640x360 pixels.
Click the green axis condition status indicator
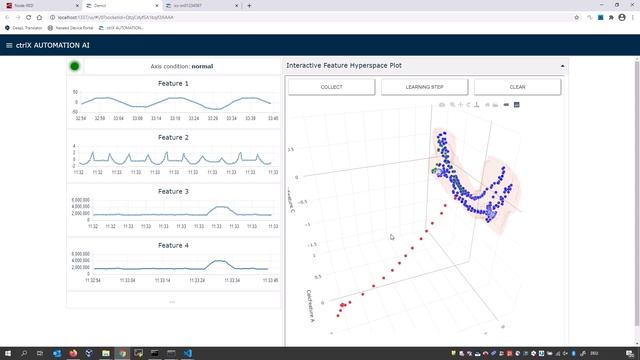tap(75, 66)
